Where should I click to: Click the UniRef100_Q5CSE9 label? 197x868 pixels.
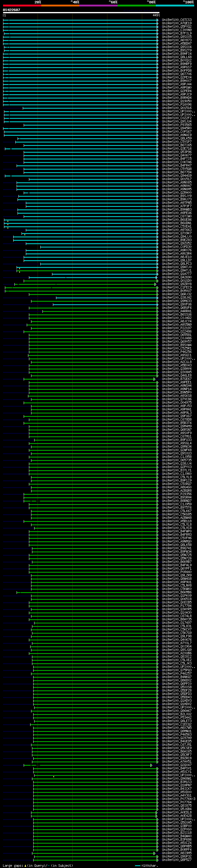pos(176,748)
